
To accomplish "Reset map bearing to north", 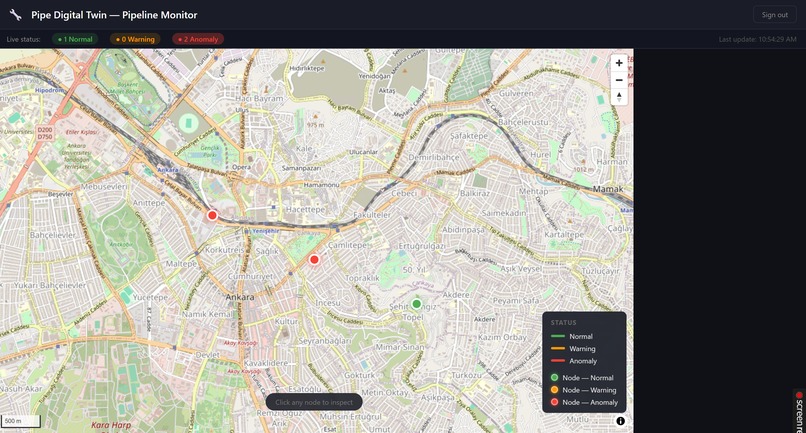I will click(619, 97).
